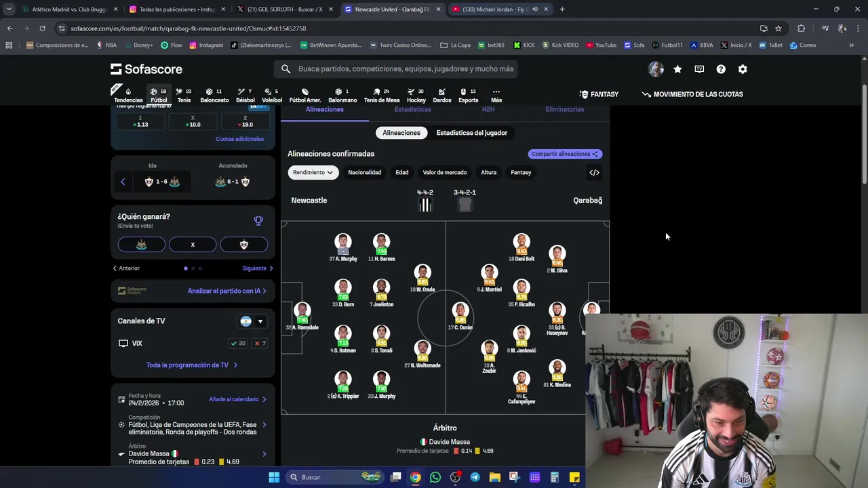Open Cuotas adicionales link
This screenshot has height=488, width=868.
tap(239, 139)
